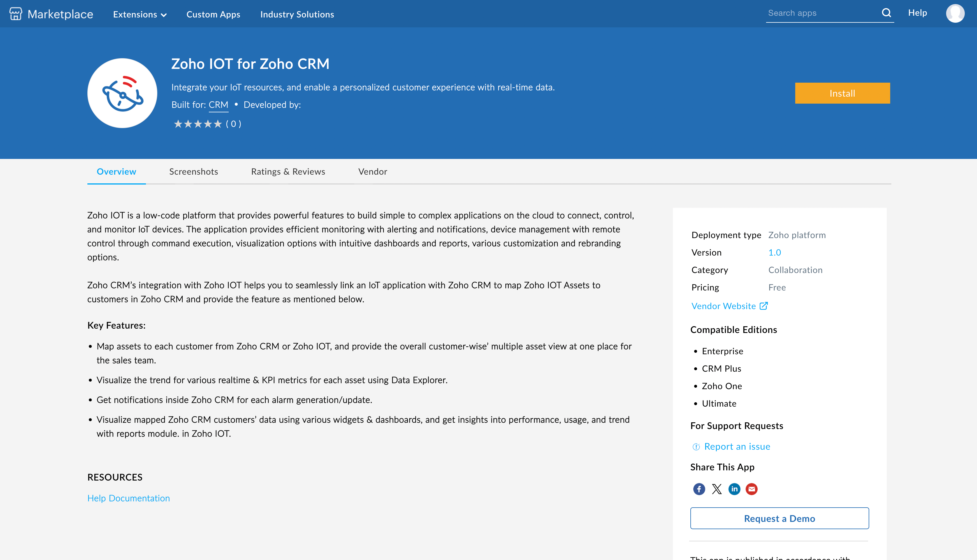This screenshot has height=560, width=977.
Task: Open the Industry Solutions menu
Action: click(x=297, y=14)
